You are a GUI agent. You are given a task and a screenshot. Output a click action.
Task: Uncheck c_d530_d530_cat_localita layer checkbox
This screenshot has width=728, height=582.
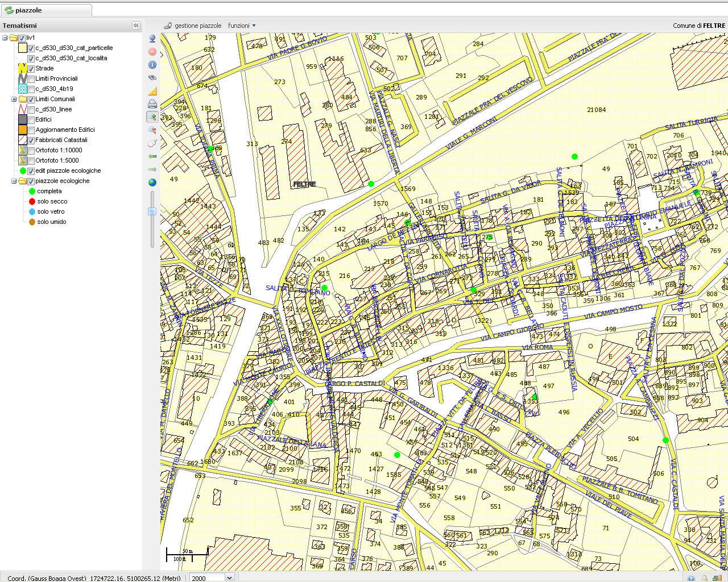[x=31, y=58]
